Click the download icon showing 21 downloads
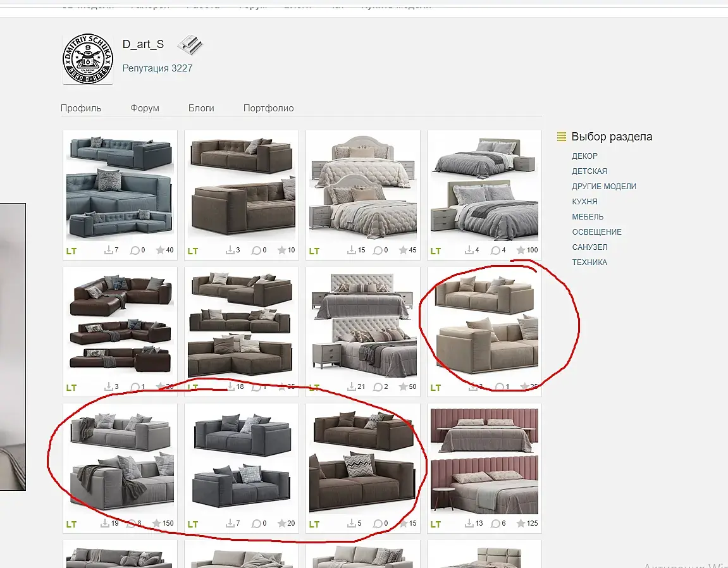The height and width of the screenshot is (568, 728). [352, 386]
